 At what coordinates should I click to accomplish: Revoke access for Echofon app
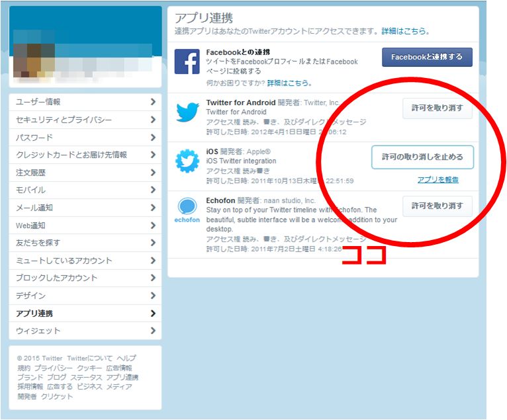pyautogui.click(x=437, y=206)
